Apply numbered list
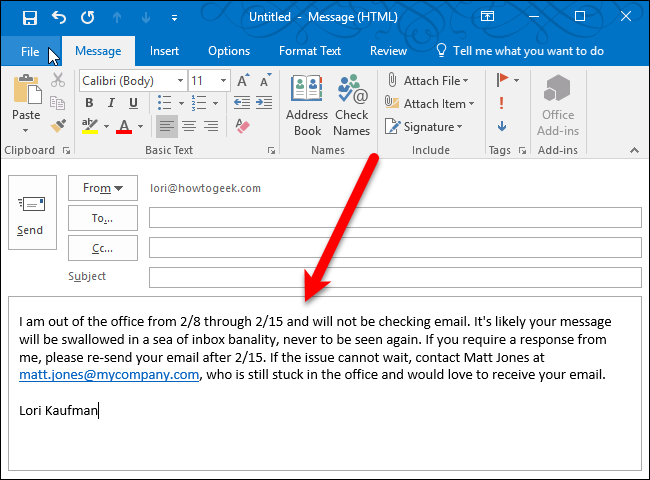 coord(199,102)
